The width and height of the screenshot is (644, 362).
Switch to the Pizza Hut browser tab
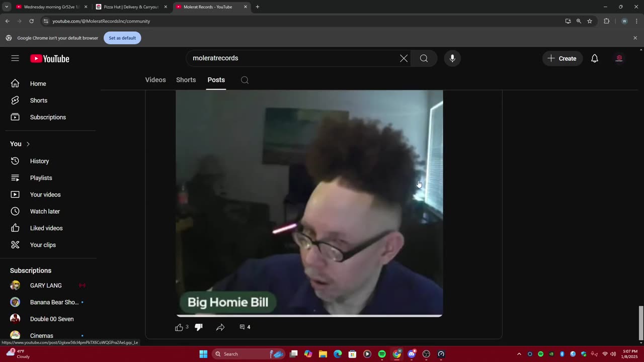click(131, 7)
